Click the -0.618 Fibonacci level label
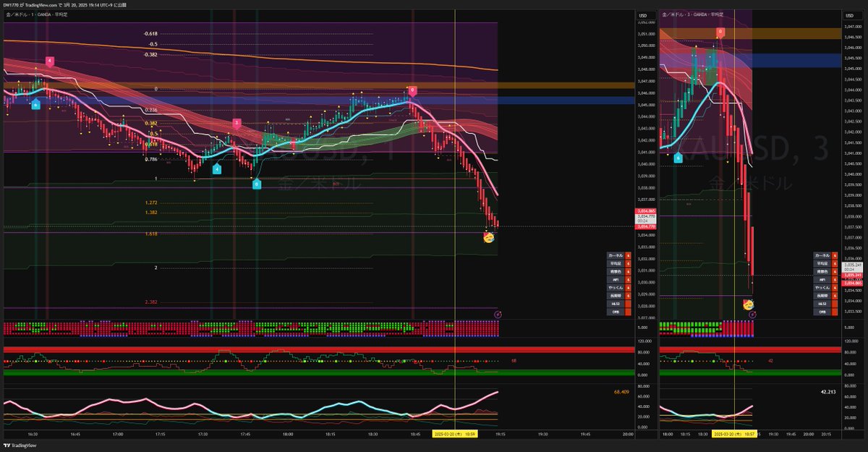Screen dimensions: 868x452 [150, 34]
